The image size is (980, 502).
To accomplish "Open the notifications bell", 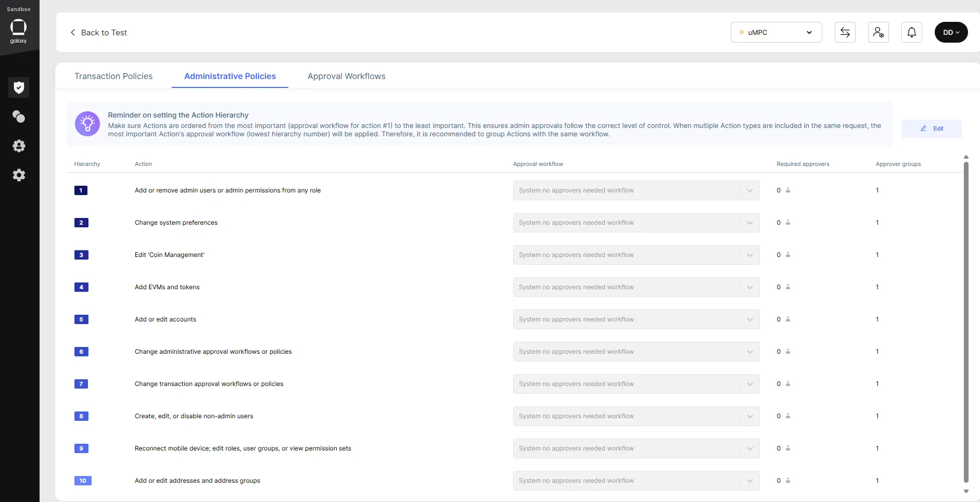I will tap(912, 32).
